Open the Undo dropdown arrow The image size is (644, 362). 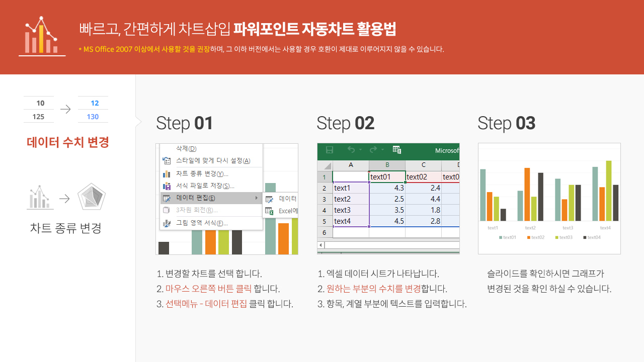pos(360,150)
